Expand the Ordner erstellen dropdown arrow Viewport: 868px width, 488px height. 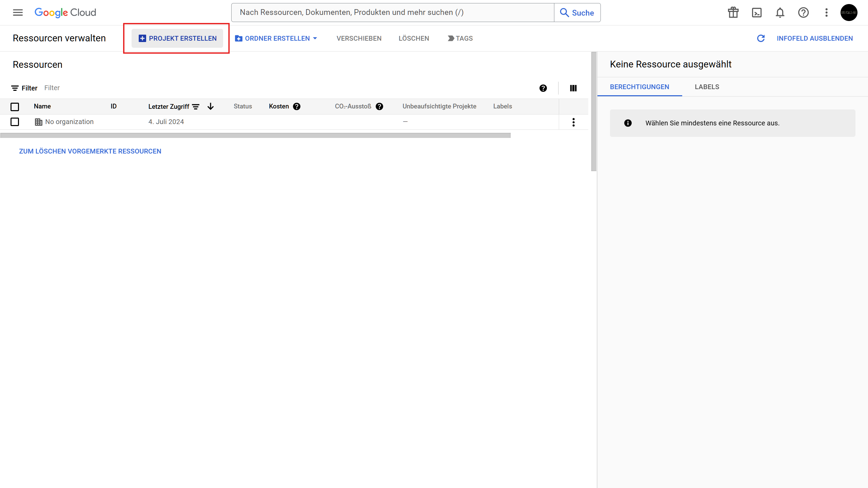(315, 38)
